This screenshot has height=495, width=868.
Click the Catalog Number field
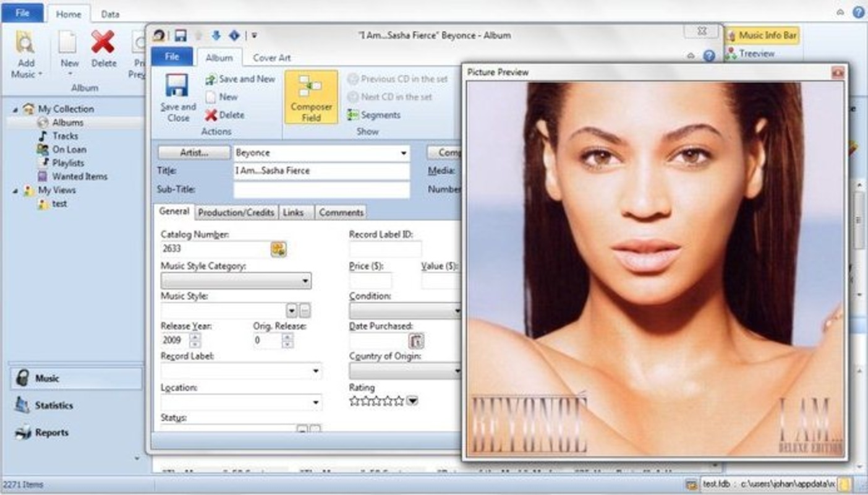click(215, 249)
